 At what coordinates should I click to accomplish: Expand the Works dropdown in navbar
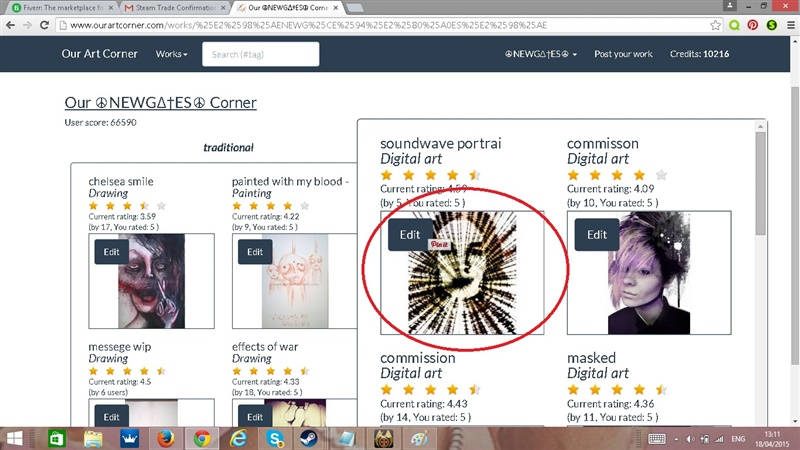click(171, 54)
